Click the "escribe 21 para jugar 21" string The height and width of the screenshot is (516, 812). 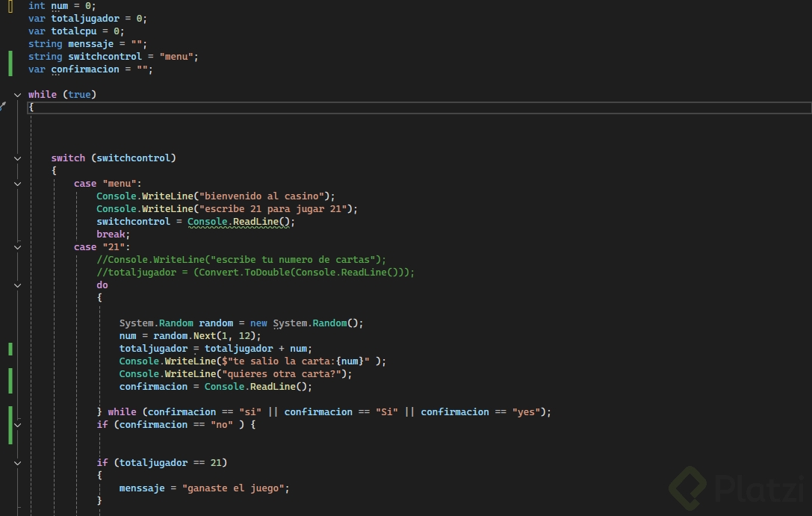273,209
